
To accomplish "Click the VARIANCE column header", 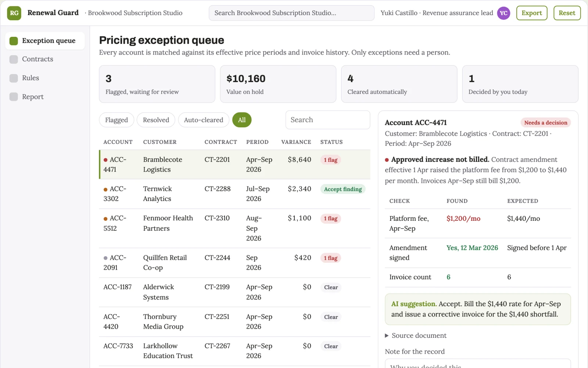I will point(296,142).
